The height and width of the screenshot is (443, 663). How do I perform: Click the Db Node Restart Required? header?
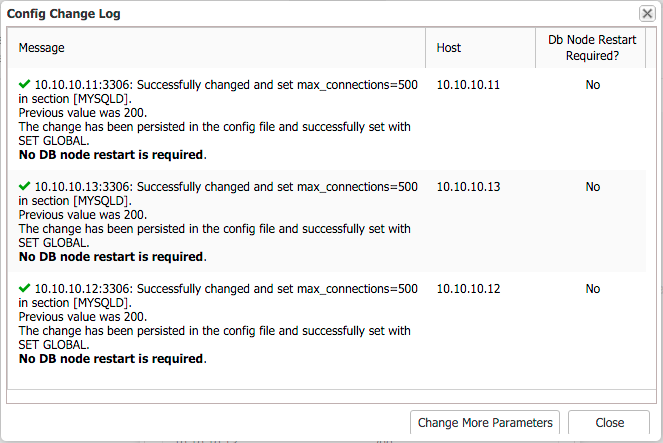tap(591, 48)
